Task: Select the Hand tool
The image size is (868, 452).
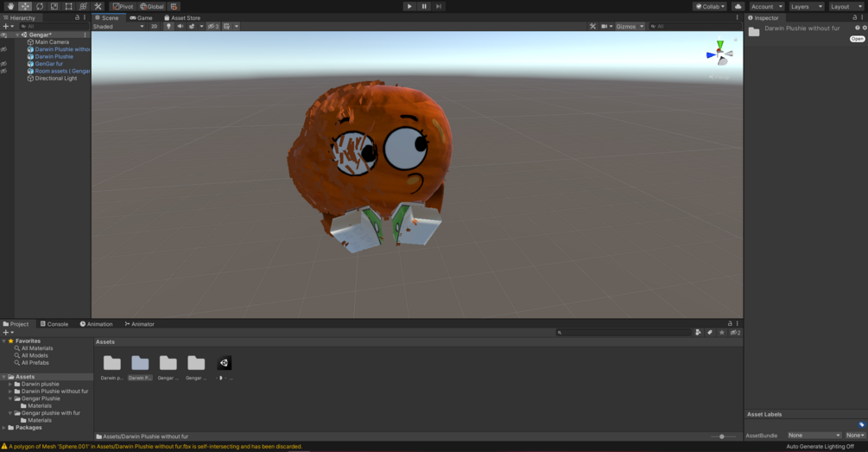Action: (10, 6)
